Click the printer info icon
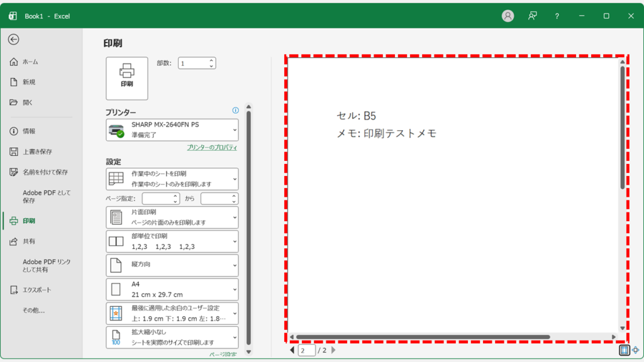This screenshot has width=644, height=362. point(235,110)
